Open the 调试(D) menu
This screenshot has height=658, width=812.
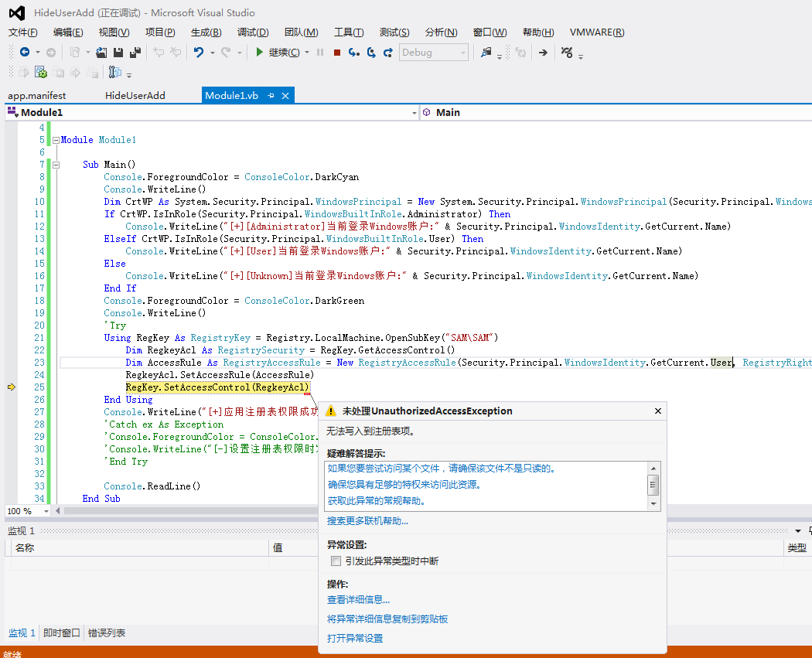[252, 32]
